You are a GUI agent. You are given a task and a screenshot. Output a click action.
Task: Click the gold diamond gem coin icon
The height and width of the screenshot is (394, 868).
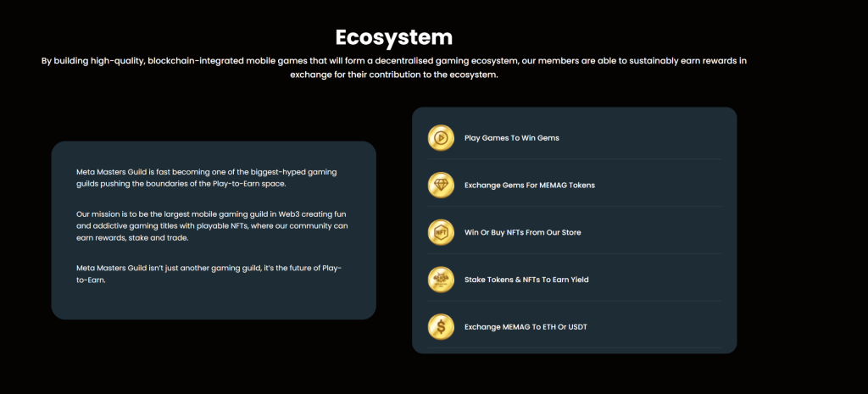tap(441, 185)
